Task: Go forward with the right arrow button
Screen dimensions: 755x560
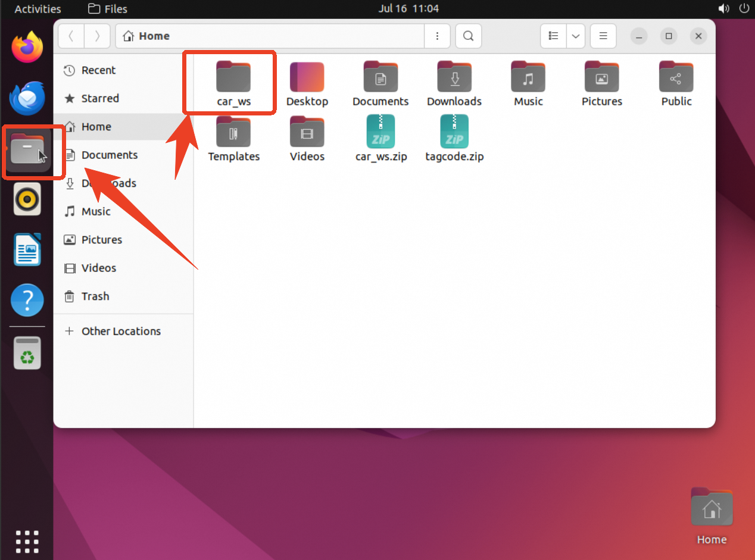Action: click(x=98, y=36)
